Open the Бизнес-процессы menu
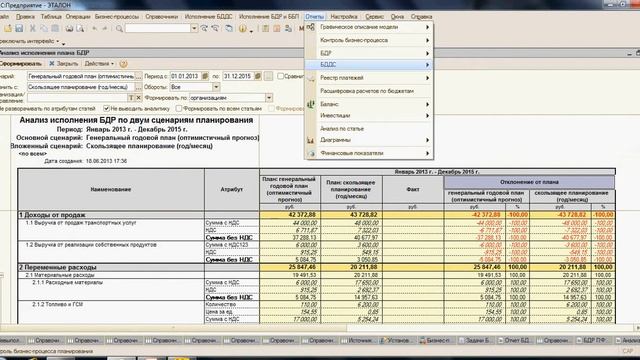Viewport: 640px width, 360px height. 117,17
